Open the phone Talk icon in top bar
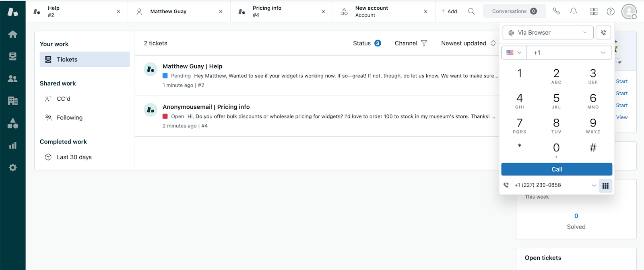 556,11
